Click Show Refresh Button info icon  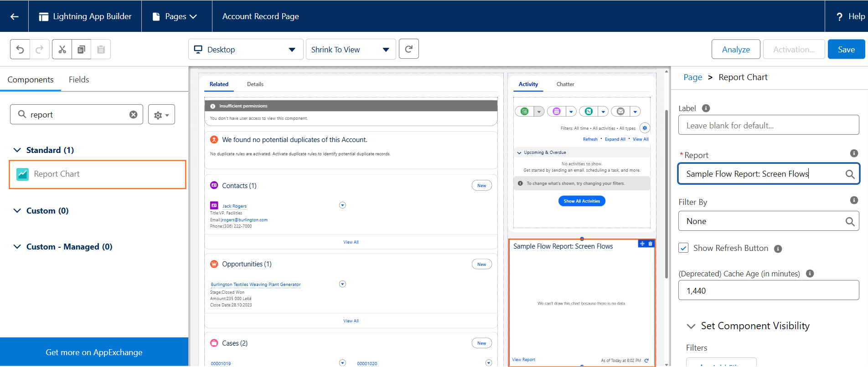pos(778,249)
